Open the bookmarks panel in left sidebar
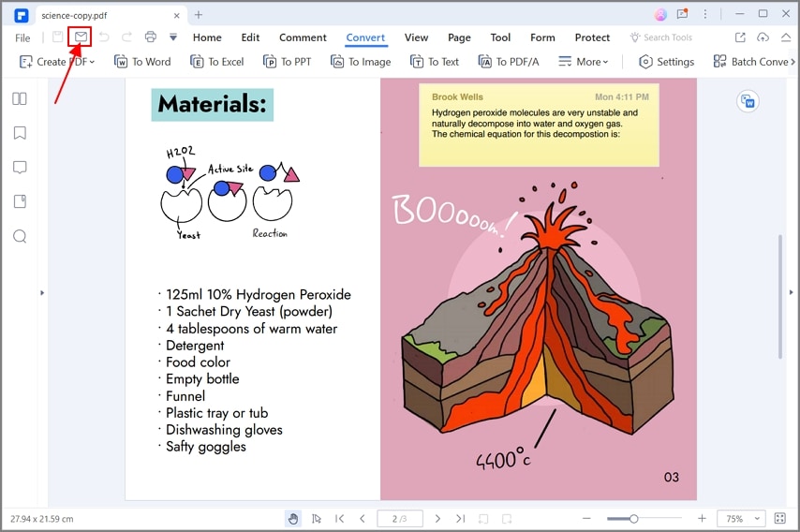This screenshot has height=532, width=800. [20, 133]
